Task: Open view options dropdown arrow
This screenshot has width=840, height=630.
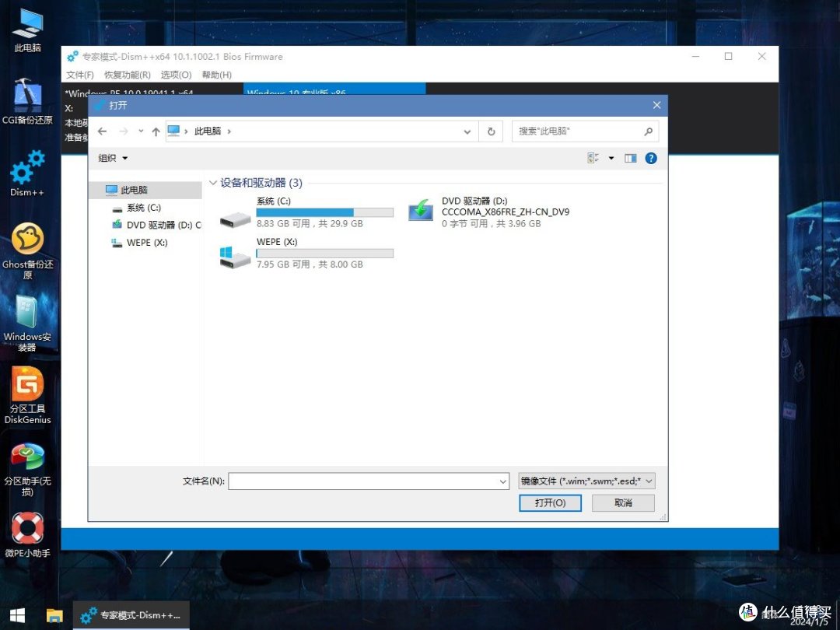Action: [611, 158]
